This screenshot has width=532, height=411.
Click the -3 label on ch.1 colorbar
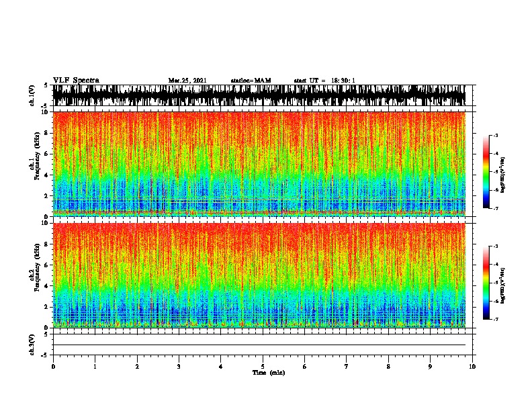point(495,135)
